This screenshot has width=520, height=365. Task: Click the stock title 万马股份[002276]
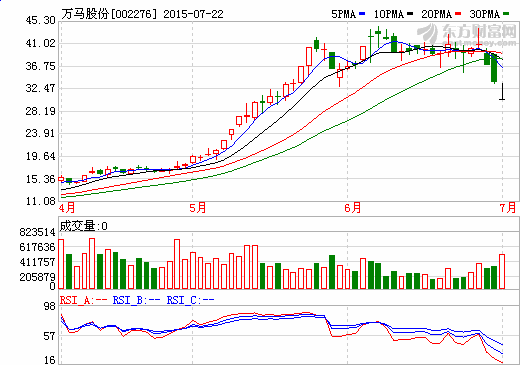tap(109, 14)
